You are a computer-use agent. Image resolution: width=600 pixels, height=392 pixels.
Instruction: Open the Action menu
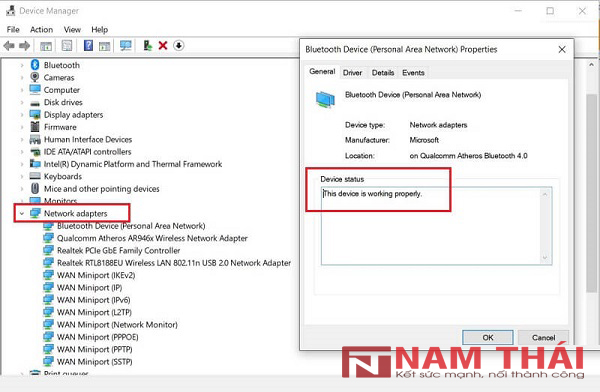[41, 29]
